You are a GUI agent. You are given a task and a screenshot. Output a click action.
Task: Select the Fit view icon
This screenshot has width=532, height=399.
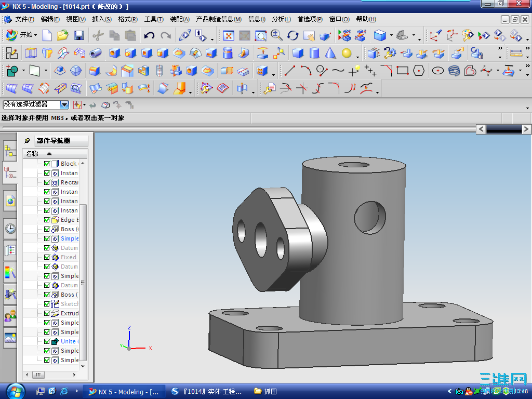tap(229, 35)
